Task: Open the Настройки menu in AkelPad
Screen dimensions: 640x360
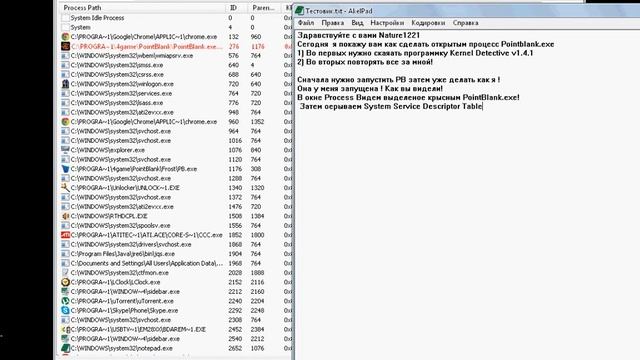Action: click(x=387, y=23)
